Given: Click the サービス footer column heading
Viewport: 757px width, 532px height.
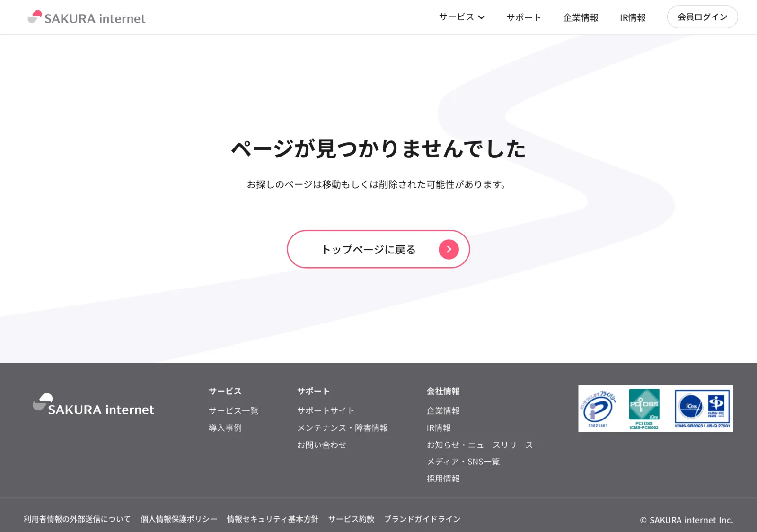Looking at the screenshot, I should 225,391.
